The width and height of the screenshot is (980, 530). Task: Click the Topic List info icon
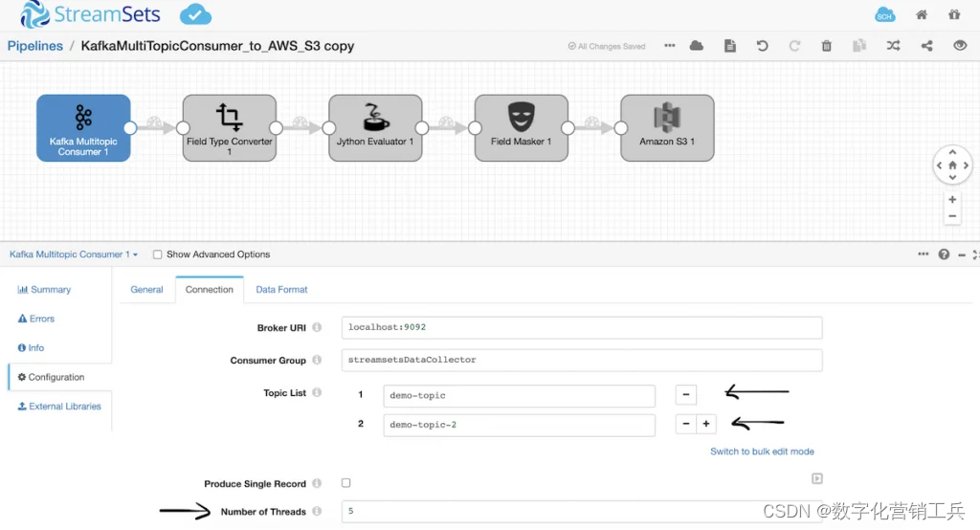coord(317,392)
